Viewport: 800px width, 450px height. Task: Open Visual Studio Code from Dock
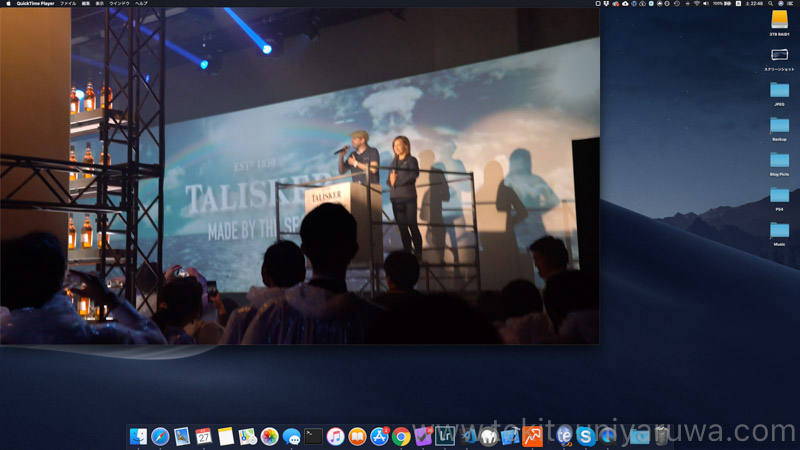point(467,436)
